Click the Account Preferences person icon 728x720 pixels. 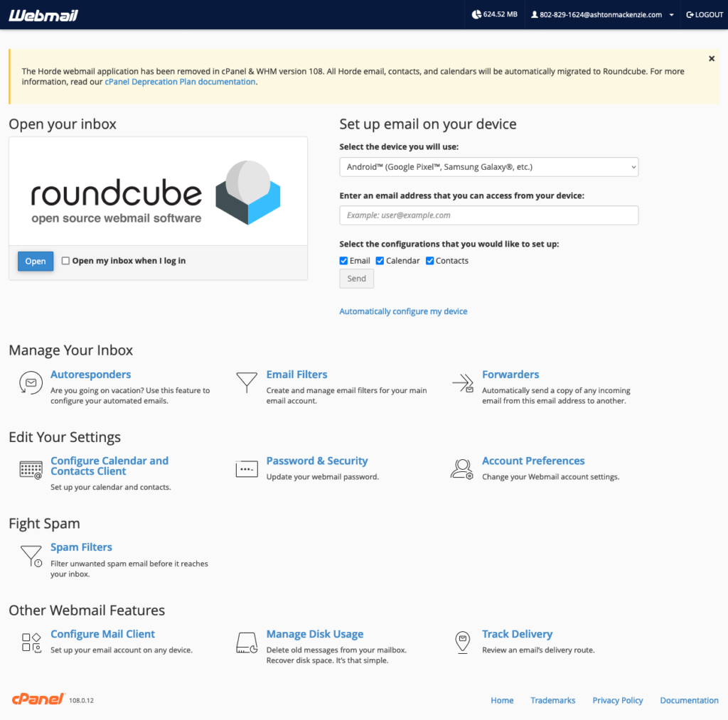pos(462,469)
